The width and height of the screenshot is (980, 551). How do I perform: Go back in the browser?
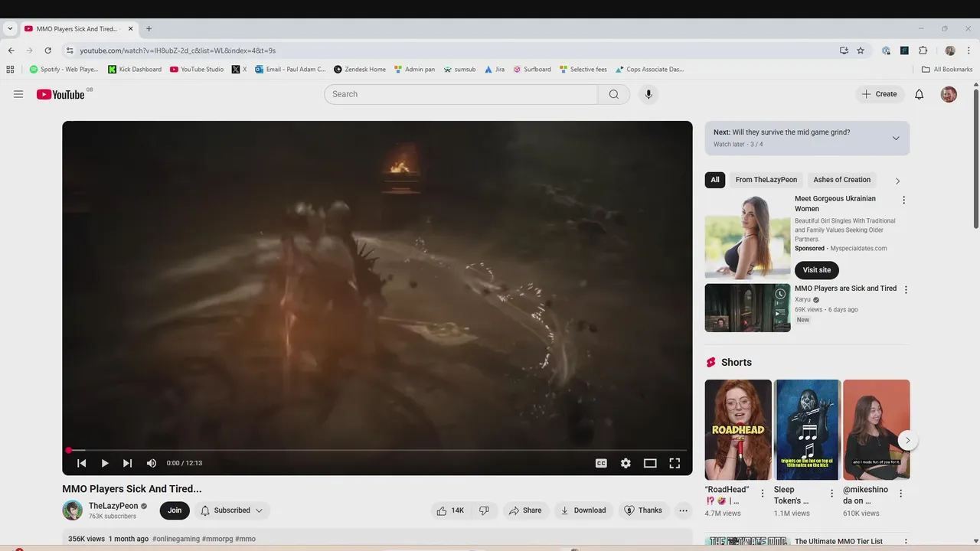tap(11, 51)
